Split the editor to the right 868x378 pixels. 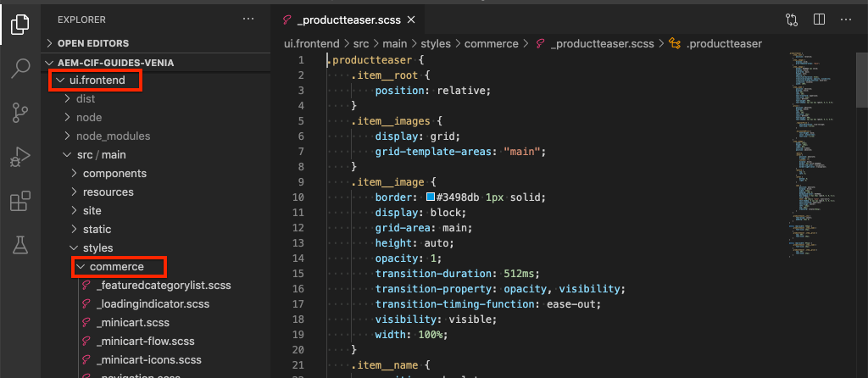pyautogui.click(x=819, y=20)
